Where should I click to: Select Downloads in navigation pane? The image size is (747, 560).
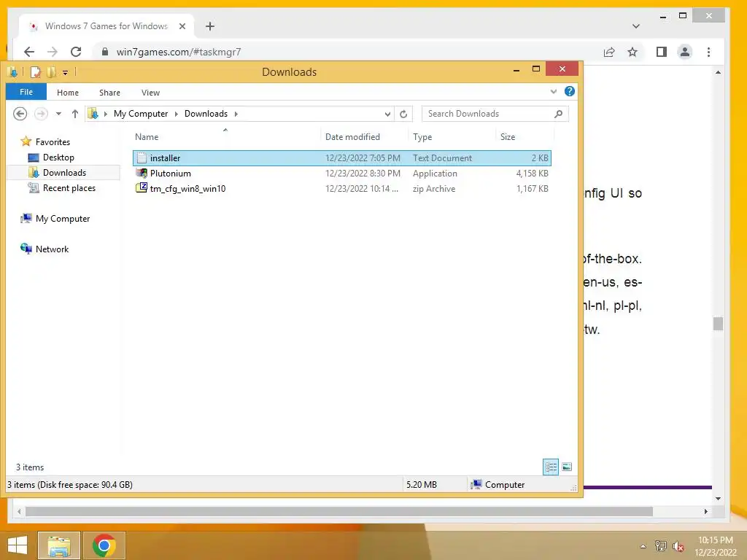[64, 172]
